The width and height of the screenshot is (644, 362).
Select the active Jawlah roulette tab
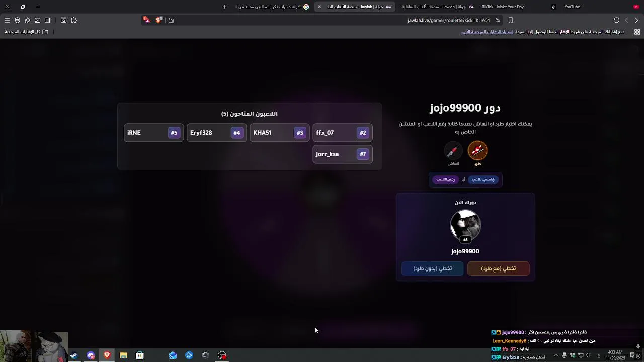[355, 7]
